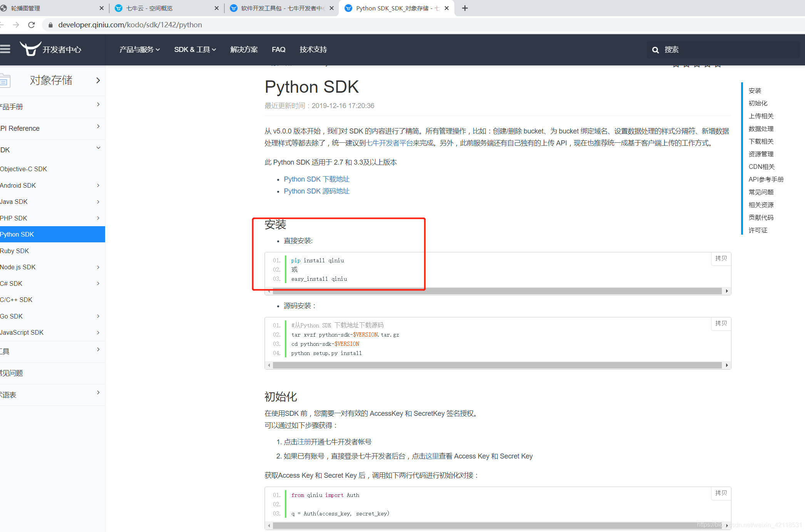Image resolution: width=805 pixels, height=532 pixels.
Task: Click the site padlock icon
Action: (x=50, y=25)
